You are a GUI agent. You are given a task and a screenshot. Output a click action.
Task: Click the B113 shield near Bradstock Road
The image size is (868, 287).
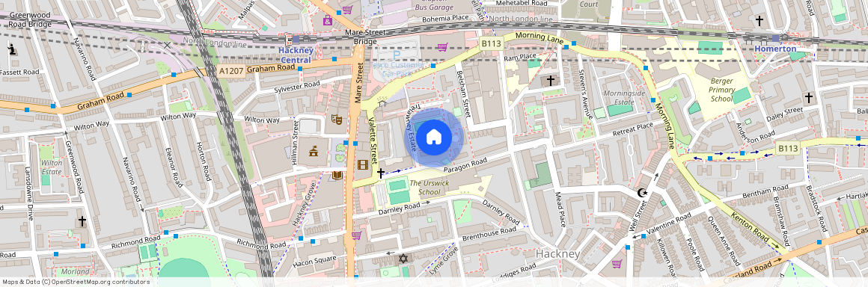coord(788,148)
